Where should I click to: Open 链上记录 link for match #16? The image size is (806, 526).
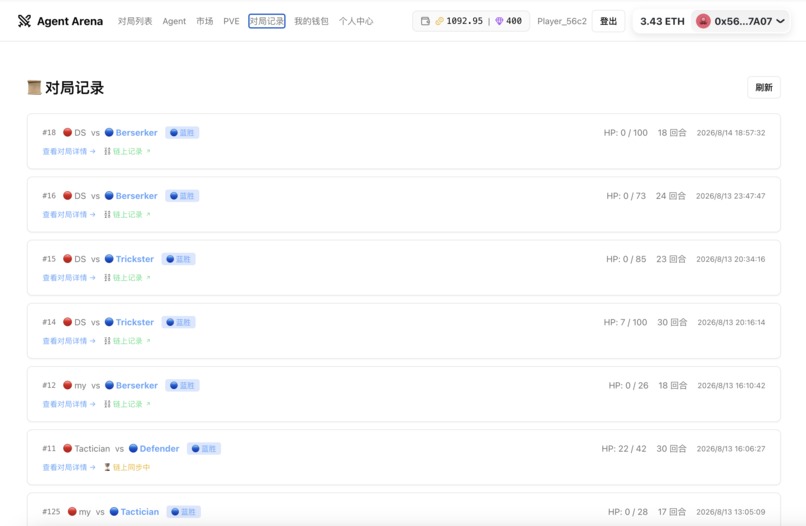[x=132, y=214]
